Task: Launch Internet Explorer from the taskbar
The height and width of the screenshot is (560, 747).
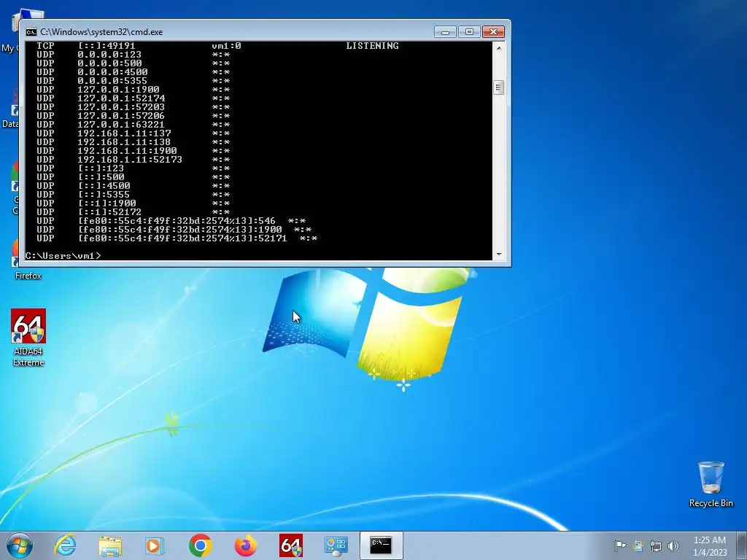Action: [x=65, y=545]
